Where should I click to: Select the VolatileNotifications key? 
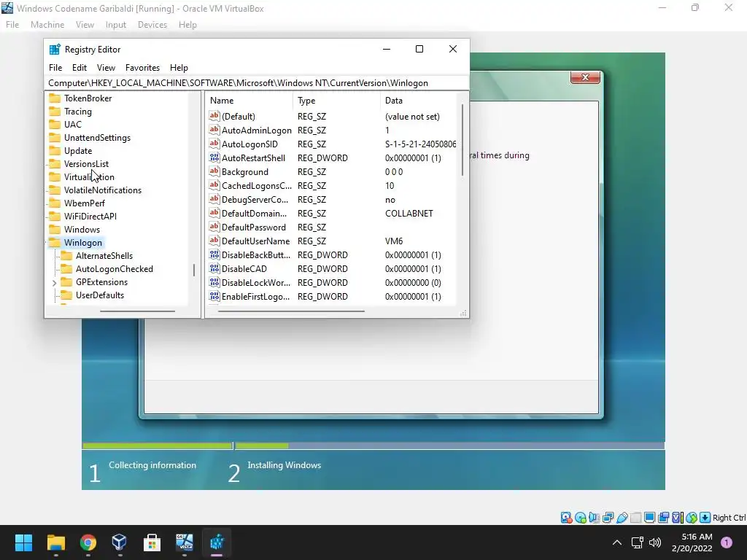(x=102, y=190)
